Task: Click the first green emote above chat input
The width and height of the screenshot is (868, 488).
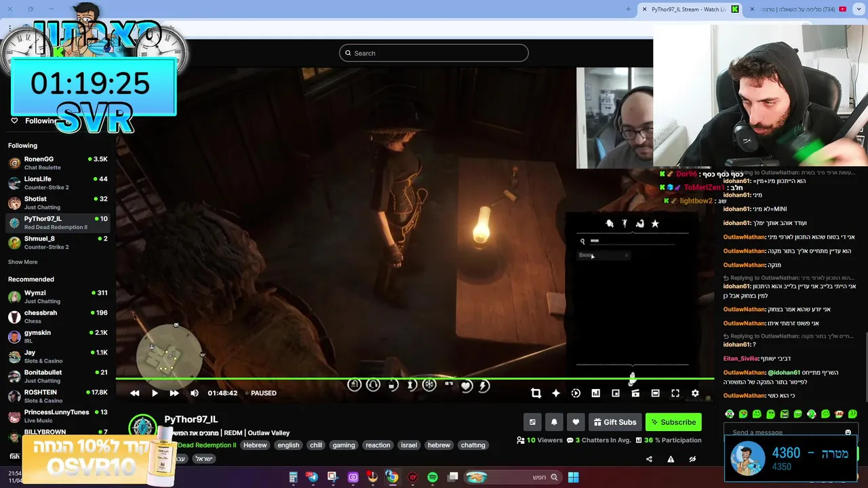Action: tap(730, 414)
